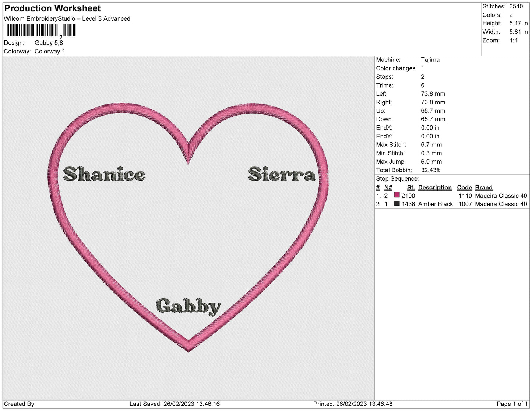Click the 'St.' column header
Screen dimensions: 532x411
tap(411, 188)
